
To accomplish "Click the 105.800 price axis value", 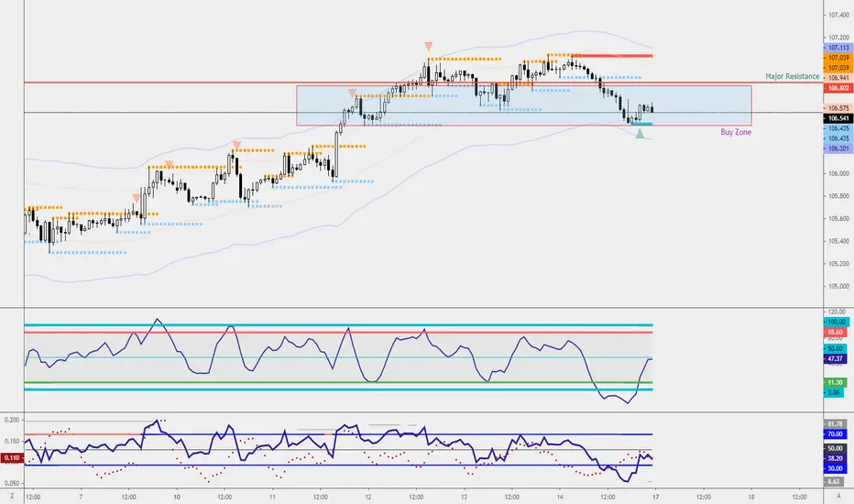I will [838, 196].
